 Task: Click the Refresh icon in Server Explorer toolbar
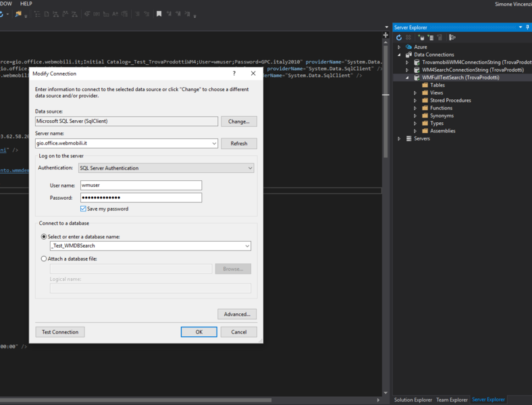pos(399,38)
